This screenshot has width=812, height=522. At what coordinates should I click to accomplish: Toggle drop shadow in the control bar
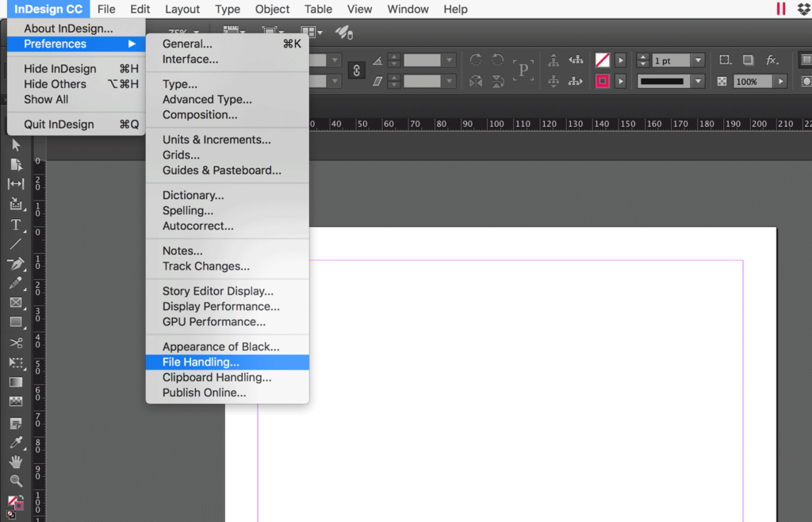(749, 59)
